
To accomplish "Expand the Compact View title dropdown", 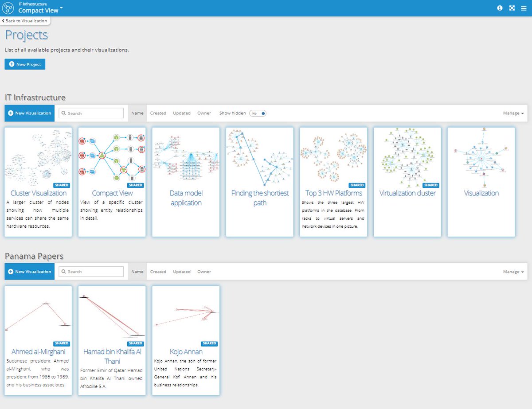I will tap(61, 8).
